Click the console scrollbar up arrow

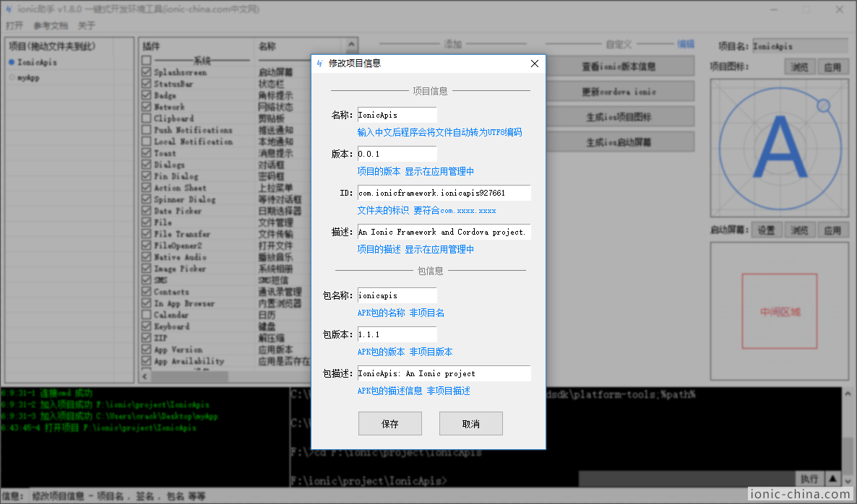[848, 393]
